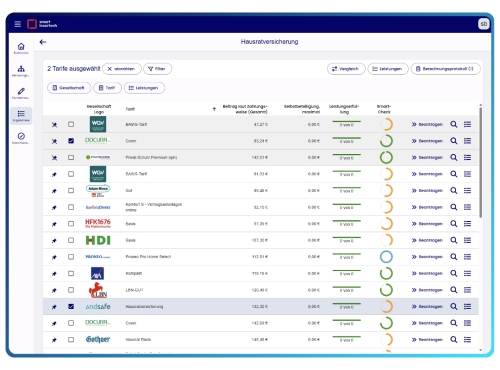Tick the LBN-GUT checkbox

point(71,290)
